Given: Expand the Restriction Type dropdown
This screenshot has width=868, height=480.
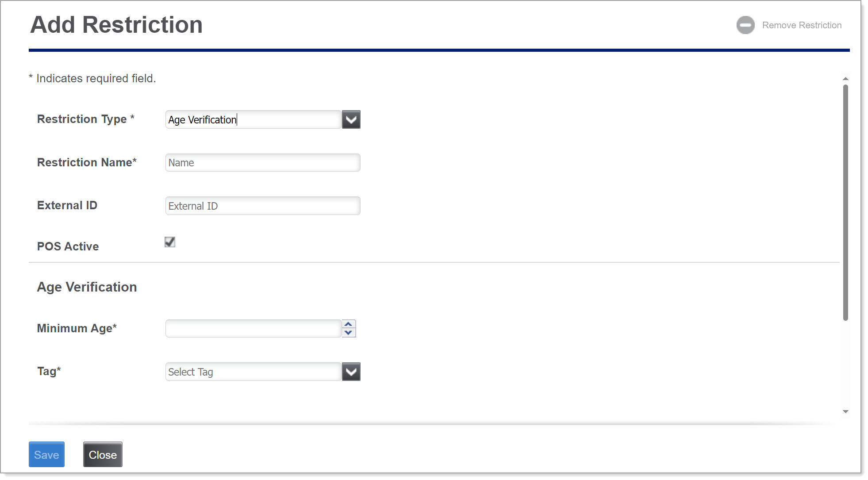Looking at the screenshot, I should 352,119.
